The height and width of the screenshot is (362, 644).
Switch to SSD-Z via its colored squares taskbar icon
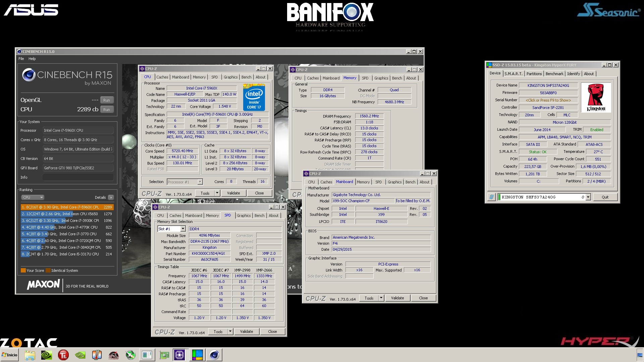[x=197, y=355]
